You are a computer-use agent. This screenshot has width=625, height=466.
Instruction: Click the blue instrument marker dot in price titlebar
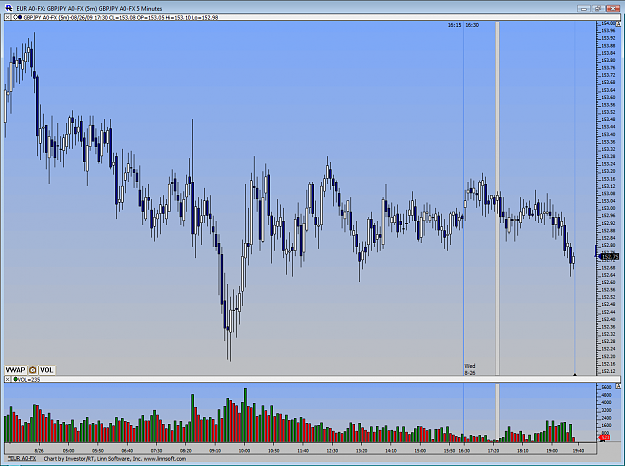[20, 17]
